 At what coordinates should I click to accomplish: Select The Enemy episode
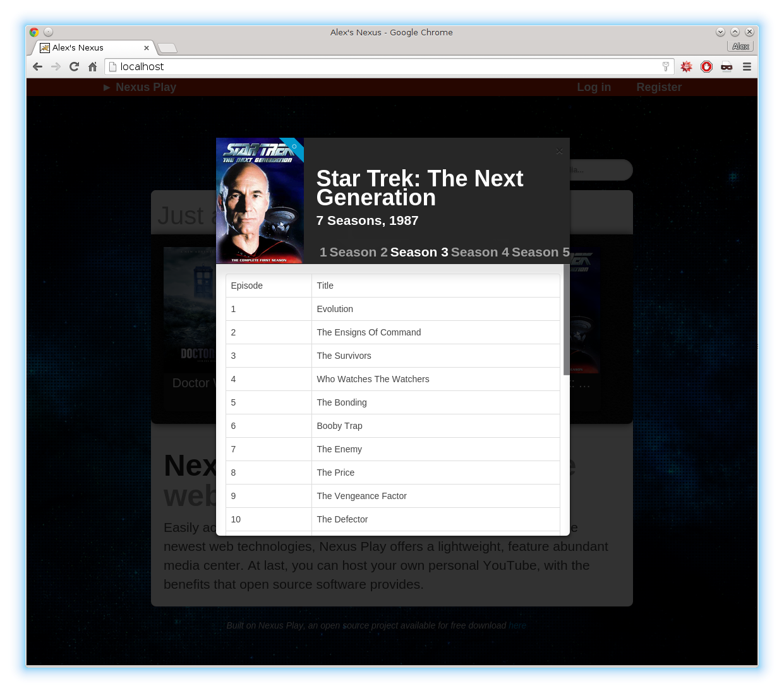[393, 449]
